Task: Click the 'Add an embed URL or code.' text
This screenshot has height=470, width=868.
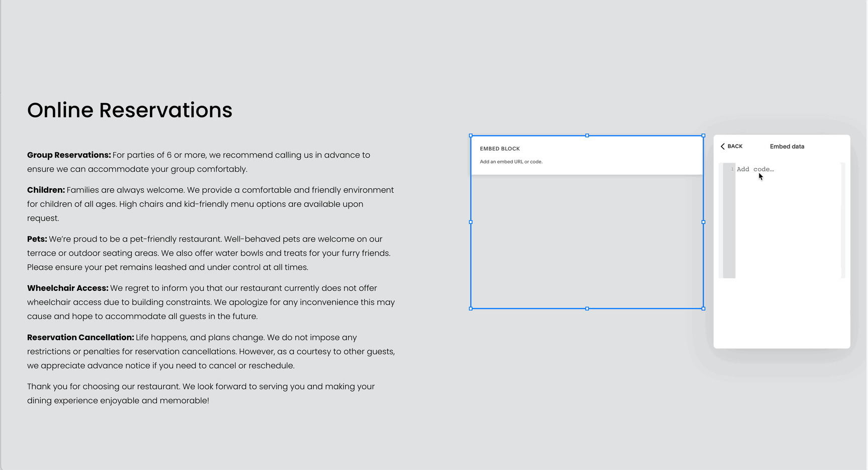Action: click(511, 162)
